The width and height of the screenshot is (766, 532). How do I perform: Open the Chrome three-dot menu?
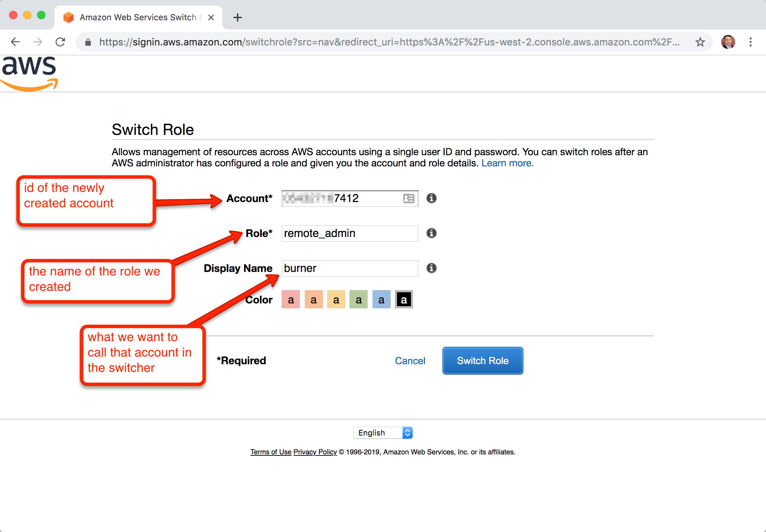tap(750, 42)
